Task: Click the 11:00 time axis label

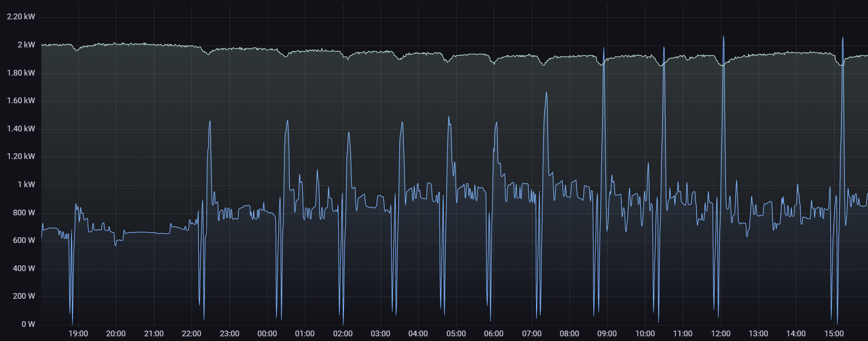Action: click(683, 334)
